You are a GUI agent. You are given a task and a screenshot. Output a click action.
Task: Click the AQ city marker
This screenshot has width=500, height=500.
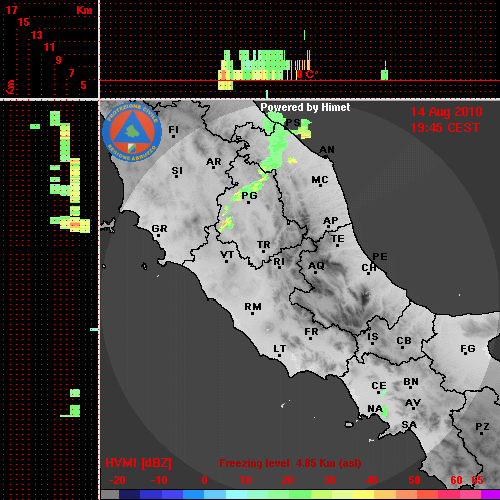[x=316, y=267]
